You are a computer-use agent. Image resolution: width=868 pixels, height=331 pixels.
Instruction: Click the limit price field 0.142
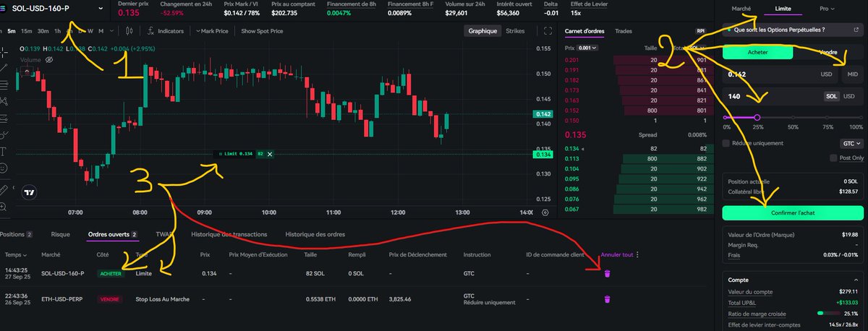pyautogui.click(x=781, y=74)
